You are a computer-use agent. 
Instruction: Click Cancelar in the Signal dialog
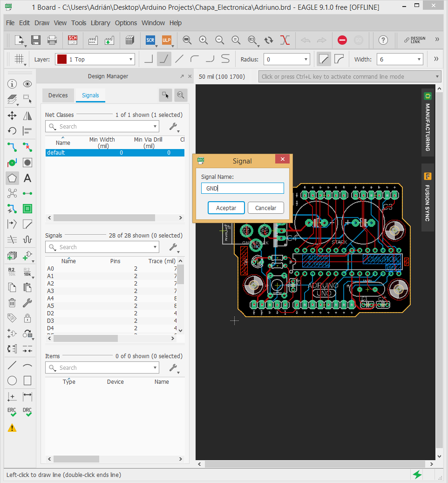pyautogui.click(x=265, y=208)
